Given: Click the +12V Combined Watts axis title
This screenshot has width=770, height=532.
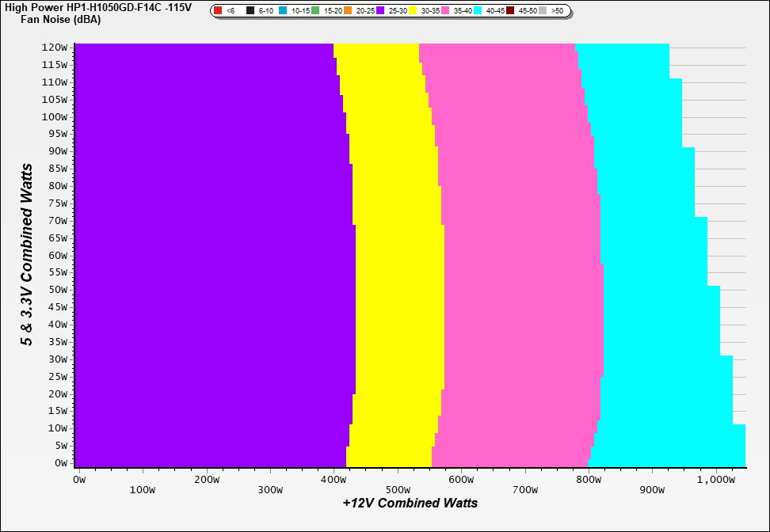Looking at the screenshot, I should (410, 503).
